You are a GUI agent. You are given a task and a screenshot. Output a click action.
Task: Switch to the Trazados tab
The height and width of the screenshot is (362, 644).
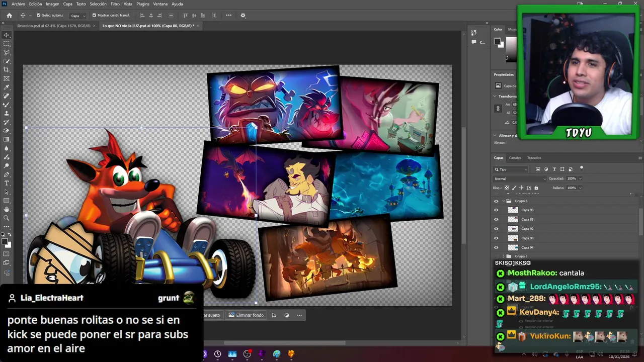[x=534, y=158]
